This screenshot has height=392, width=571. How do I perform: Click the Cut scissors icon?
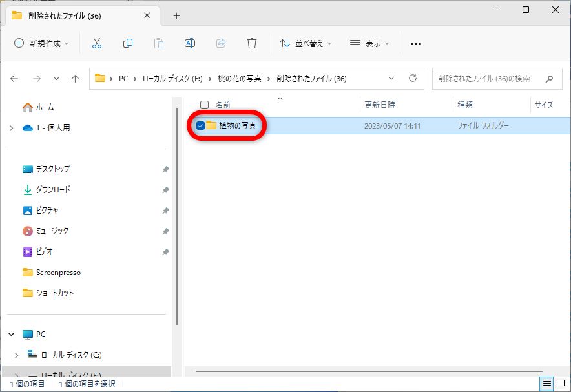pos(97,43)
